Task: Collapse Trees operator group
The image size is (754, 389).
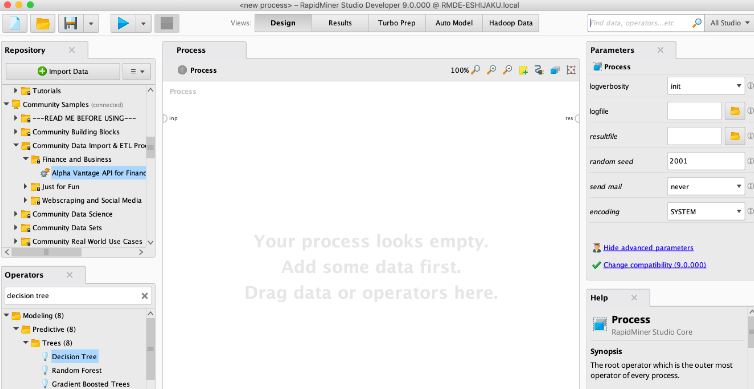Action: pos(25,343)
